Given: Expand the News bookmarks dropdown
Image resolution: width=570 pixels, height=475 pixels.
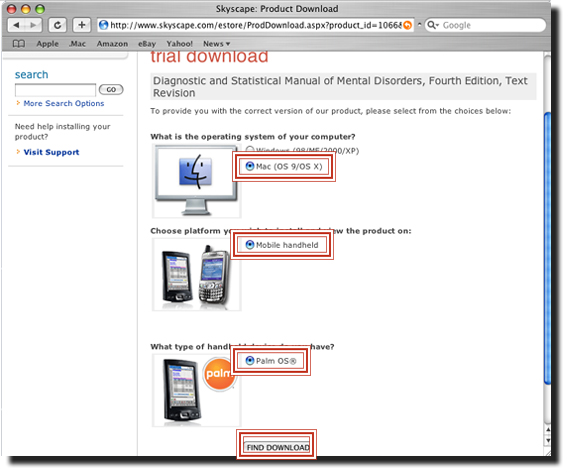Looking at the screenshot, I should coord(217,44).
